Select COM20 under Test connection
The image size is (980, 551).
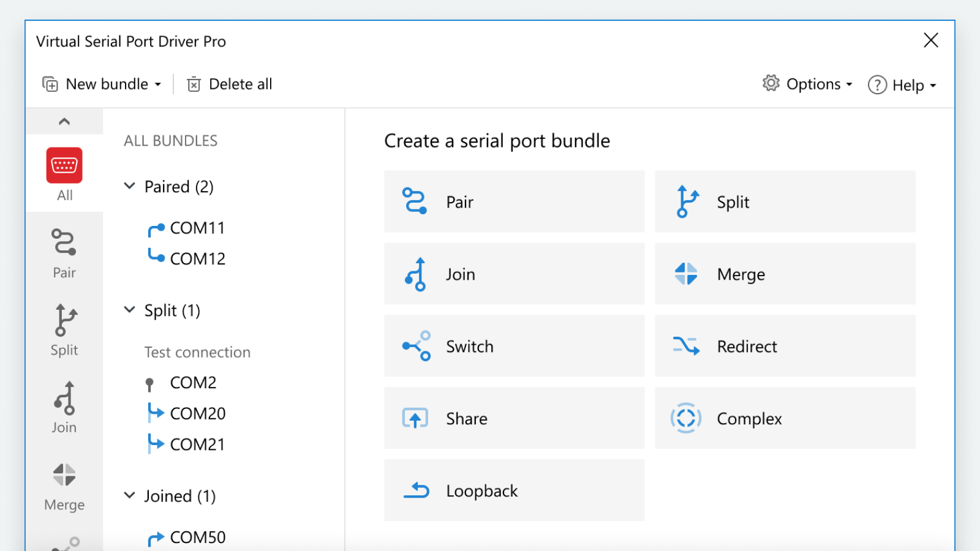coord(197,414)
